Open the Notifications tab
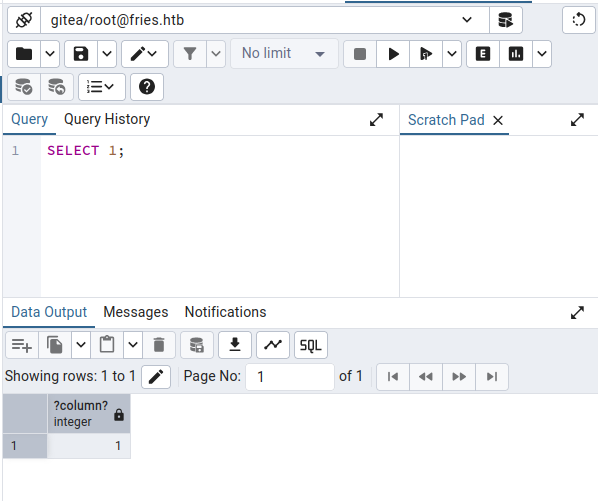Viewport: 598px width, 501px height. point(225,312)
